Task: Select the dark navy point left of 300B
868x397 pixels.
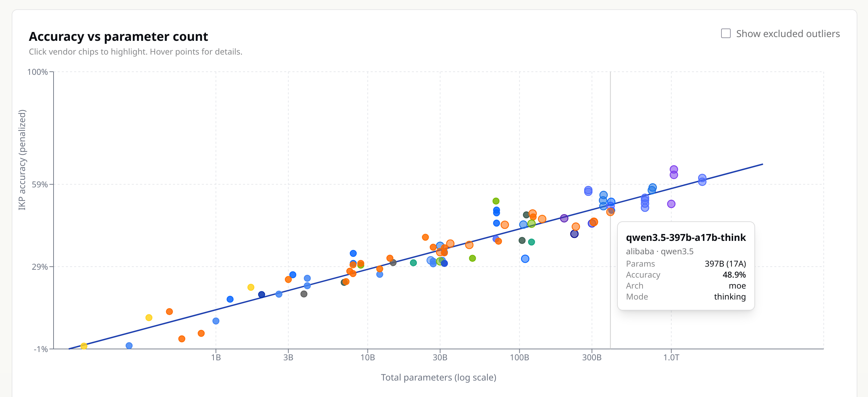Action: (575, 234)
